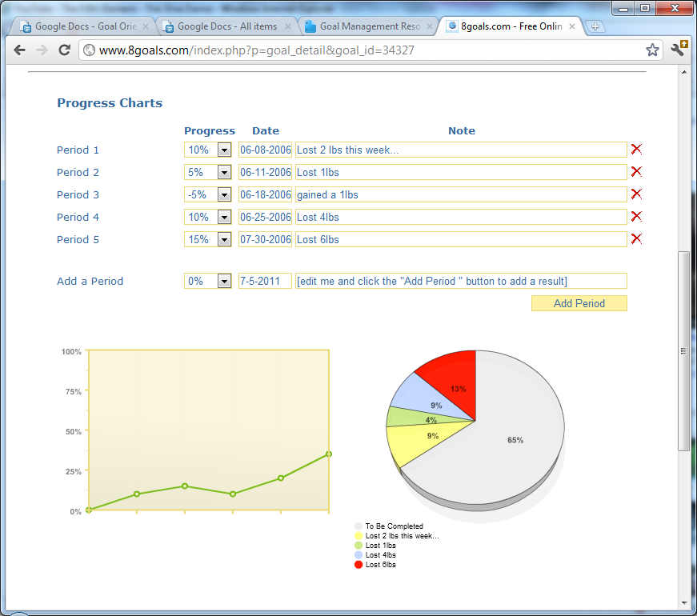The image size is (697, 616).
Task: Switch to Goal Management Reso tab
Action: pyautogui.click(x=368, y=26)
